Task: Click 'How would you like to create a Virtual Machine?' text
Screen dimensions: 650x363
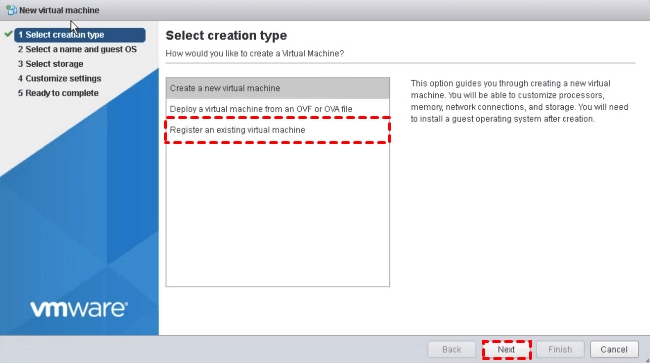Action: [255, 53]
